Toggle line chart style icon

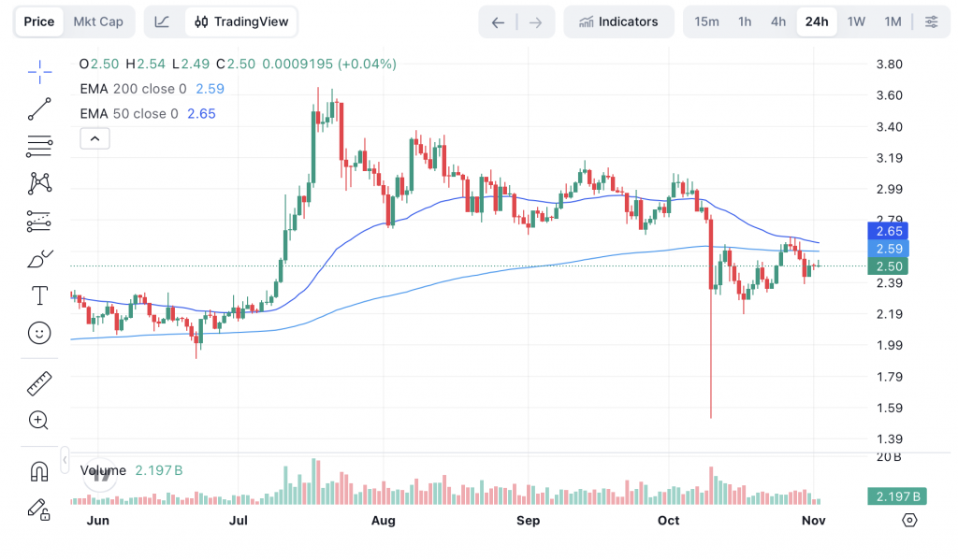(x=160, y=21)
